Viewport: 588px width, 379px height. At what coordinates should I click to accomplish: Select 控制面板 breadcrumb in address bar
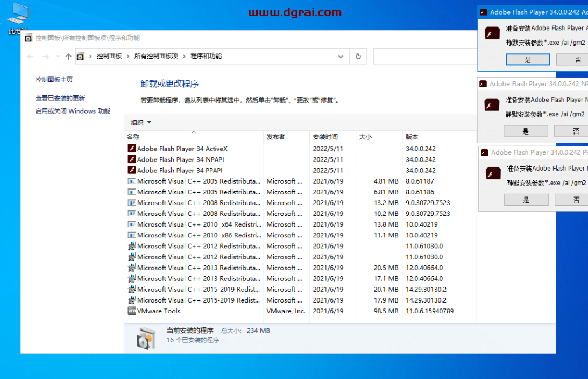[x=109, y=56]
